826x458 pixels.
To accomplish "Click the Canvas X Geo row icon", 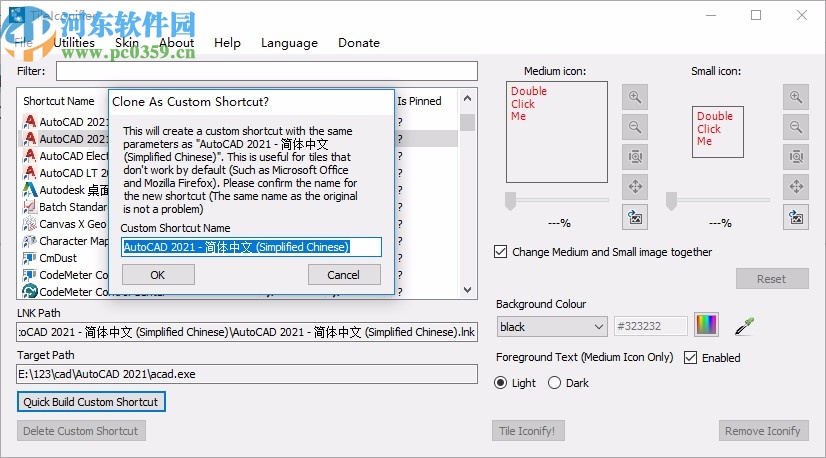I will pos(30,224).
